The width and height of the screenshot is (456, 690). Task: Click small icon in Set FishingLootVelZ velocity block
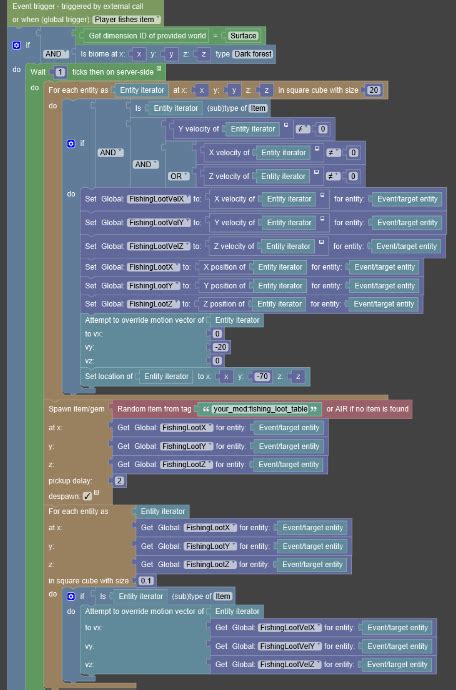pos(322,242)
